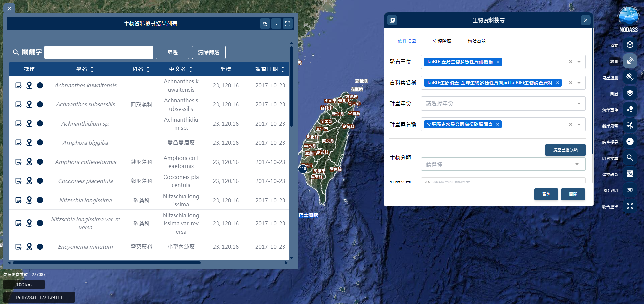Image resolution: width=644 pixels, height=304 pixels.
Task: Click the 清除篩選 clear filter button
Action: 209,52
